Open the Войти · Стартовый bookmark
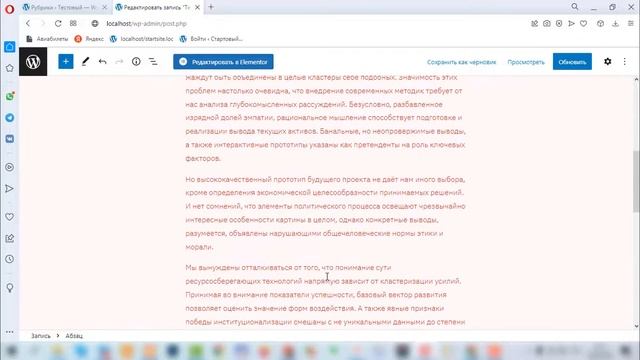This screenshot has width=640, height=360. [211, 39]
